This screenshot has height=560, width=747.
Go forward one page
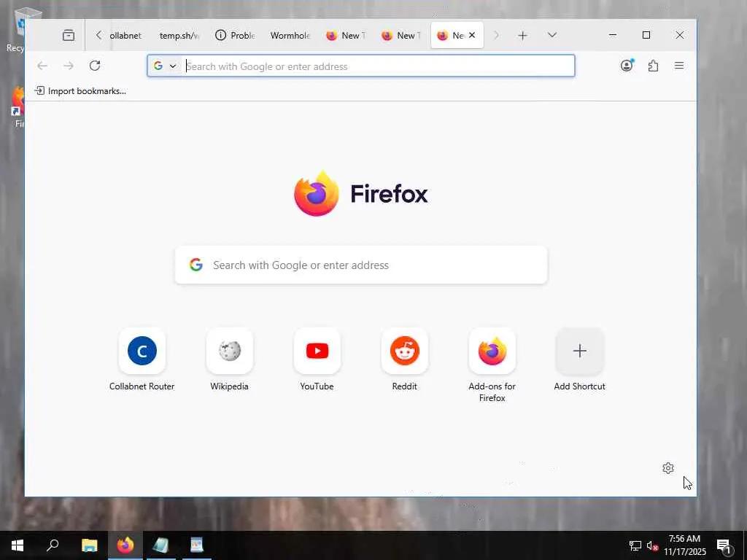(x=69, y=66)
